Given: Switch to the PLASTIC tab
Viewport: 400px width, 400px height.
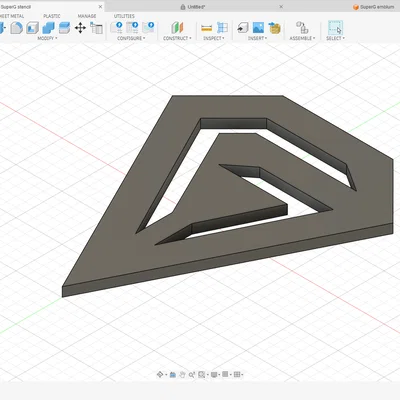Looking at the screenshot, I should [x=52, y=16].
